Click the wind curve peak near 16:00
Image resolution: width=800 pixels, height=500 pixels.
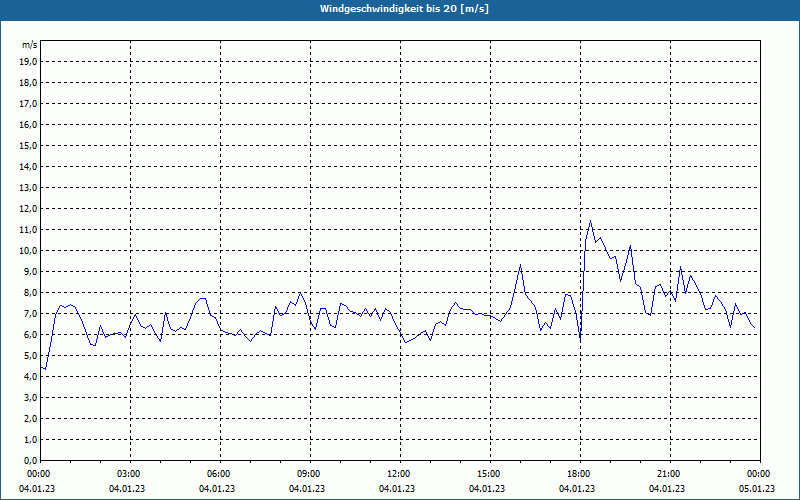(x=520, y=265)
